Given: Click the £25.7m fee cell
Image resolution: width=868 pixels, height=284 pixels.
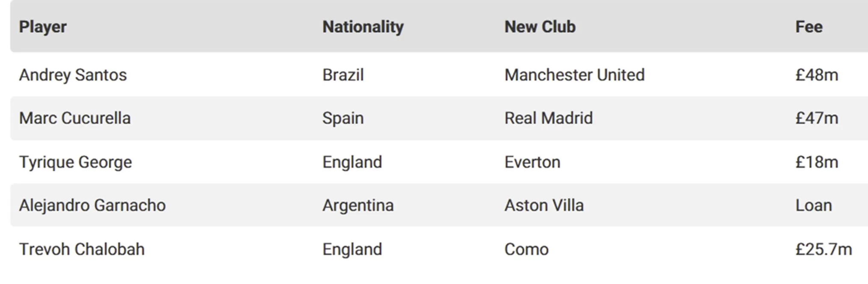Looking at the screenshot, I should pos(823,249).
